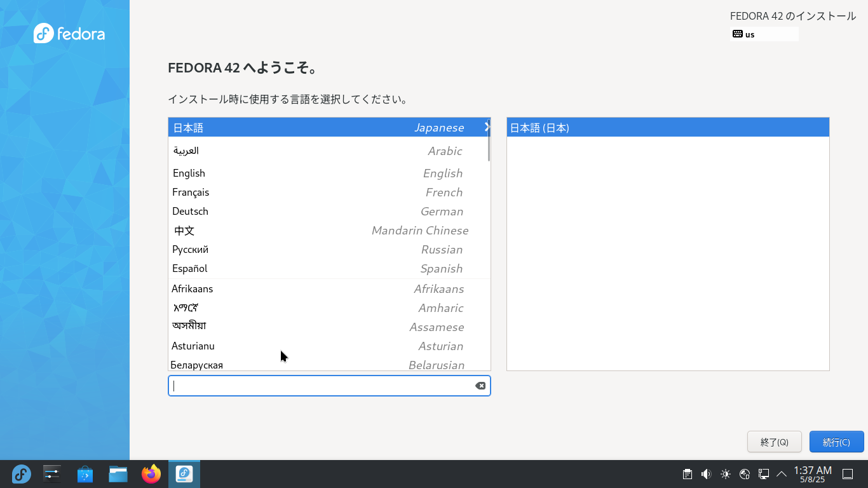
Task: Select the Беларуская Belarusian row
Action: click(329, 363)
